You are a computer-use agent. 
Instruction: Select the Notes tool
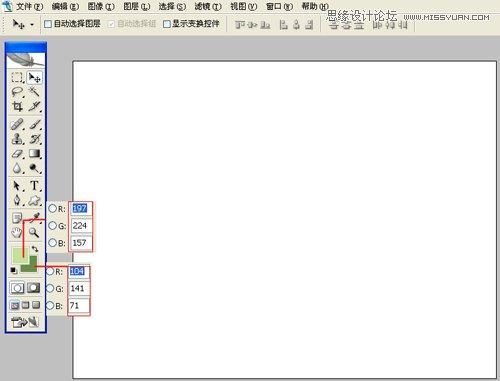pyautogui.click(x=17, y=218)
